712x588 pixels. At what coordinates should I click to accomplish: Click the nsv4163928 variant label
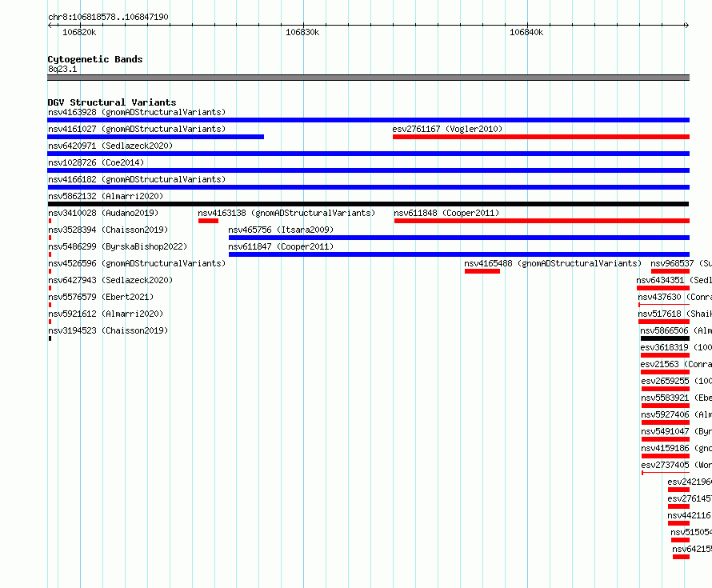click(137, 112)
